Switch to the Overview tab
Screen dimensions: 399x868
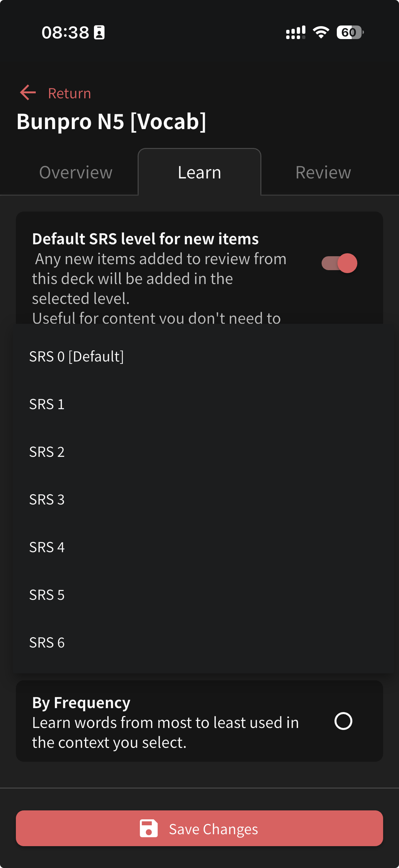click(76, 172)
